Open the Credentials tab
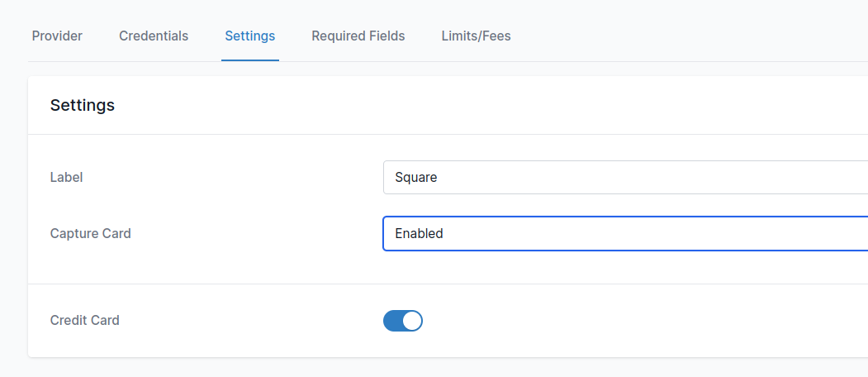 tap(154, 36)
